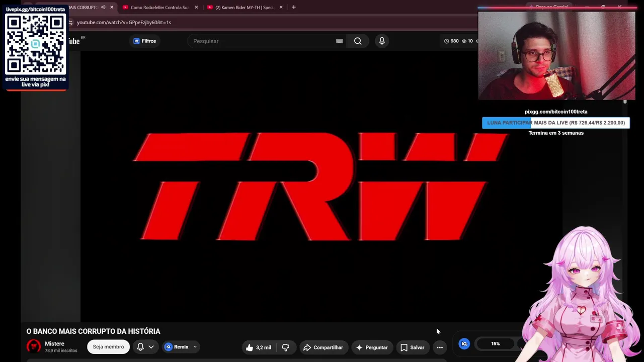The image size is (644, 362).
Task: Close the current MAIS CORRUPTO tab
Action: pos(112,7)
